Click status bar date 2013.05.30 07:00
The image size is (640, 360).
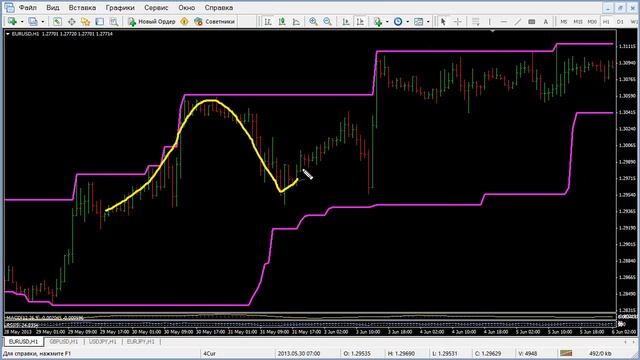(299, 353)
